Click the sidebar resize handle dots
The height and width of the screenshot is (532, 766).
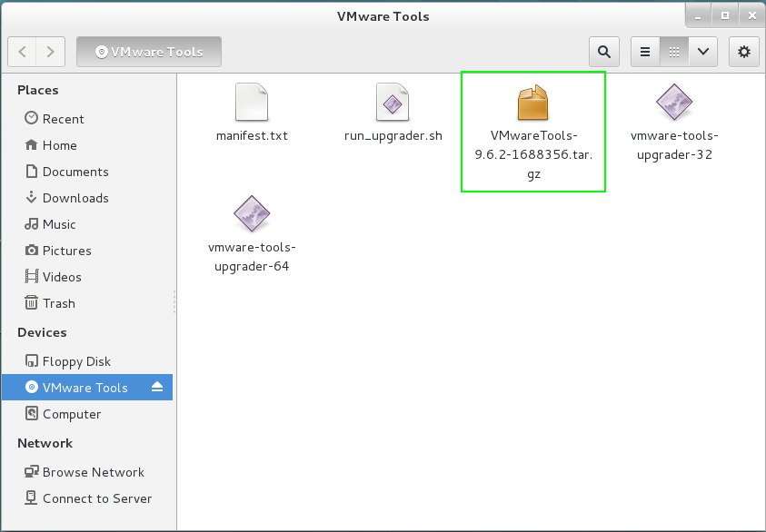point(174,302)
